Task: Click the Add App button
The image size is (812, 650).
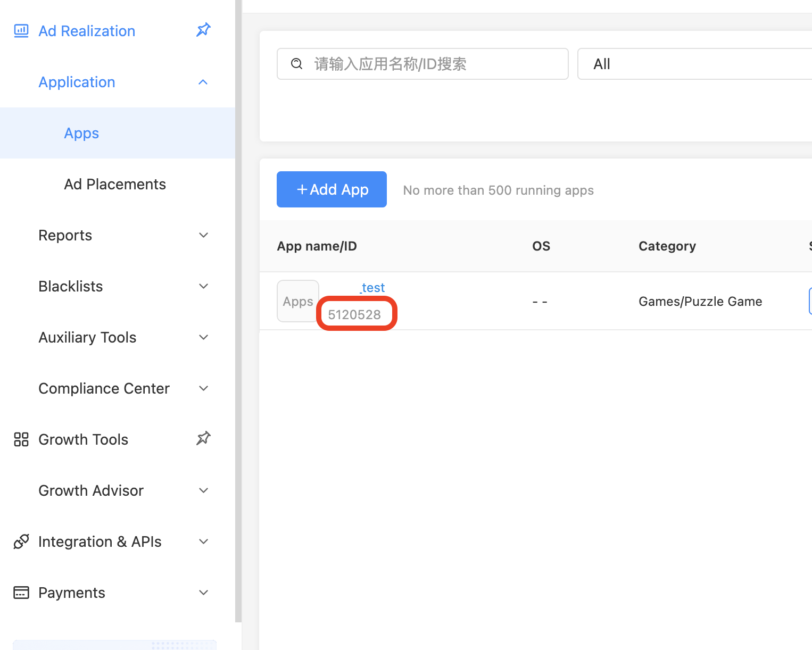Action: click(331, 189)
